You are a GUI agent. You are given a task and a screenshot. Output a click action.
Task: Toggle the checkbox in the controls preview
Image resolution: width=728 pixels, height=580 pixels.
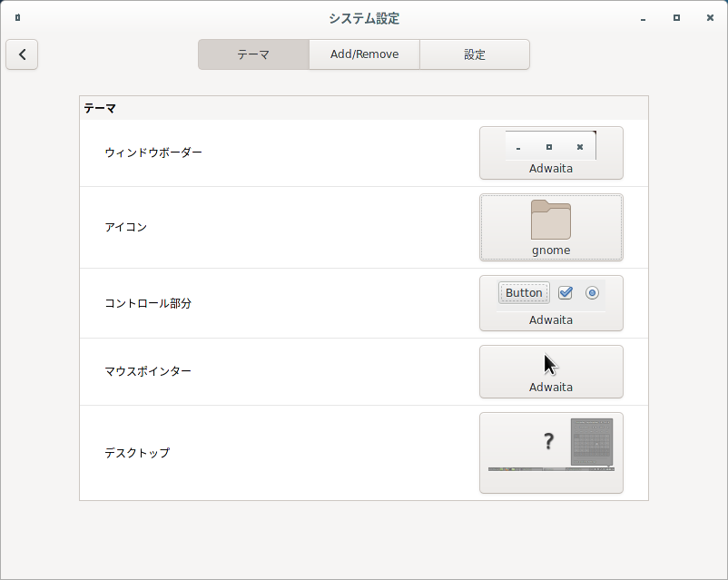(x=565, y=292)
